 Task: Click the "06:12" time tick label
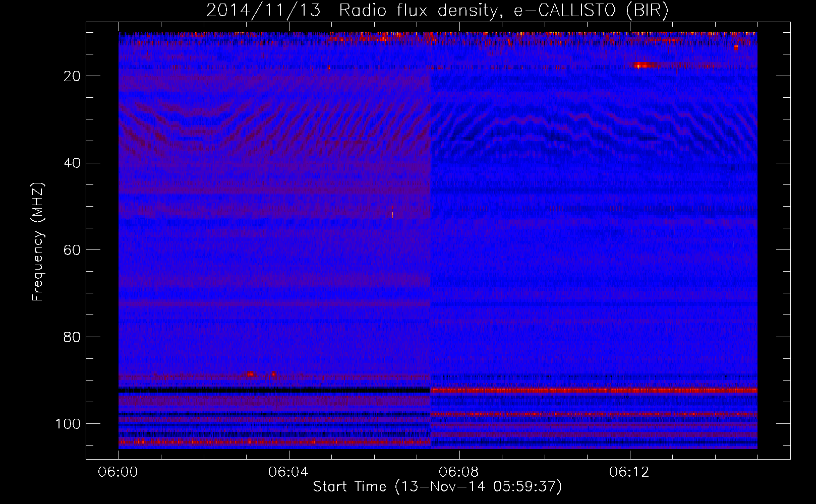coord(629,472)
